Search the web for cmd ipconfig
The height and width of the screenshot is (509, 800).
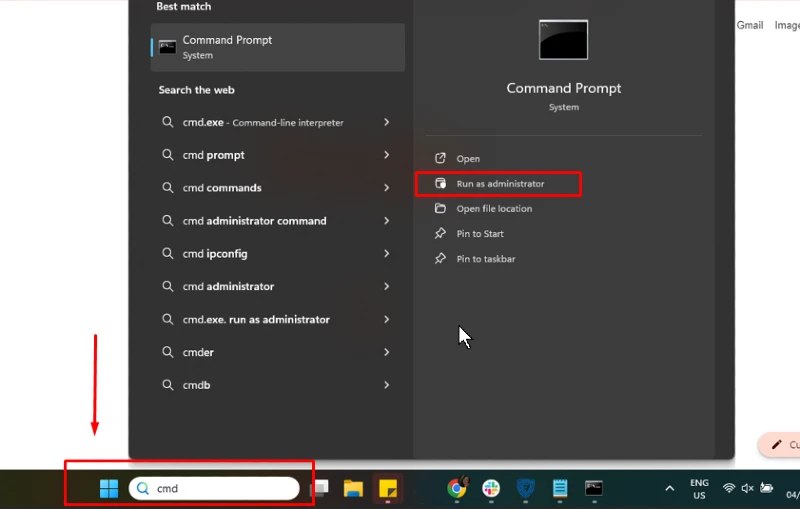click(215, 253)
